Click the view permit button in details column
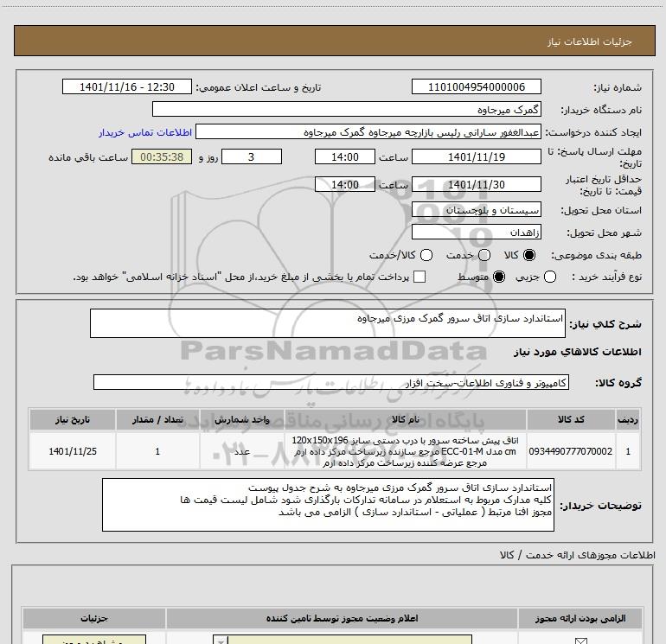This screenshot has height=644, width=666. coord(94,640)
